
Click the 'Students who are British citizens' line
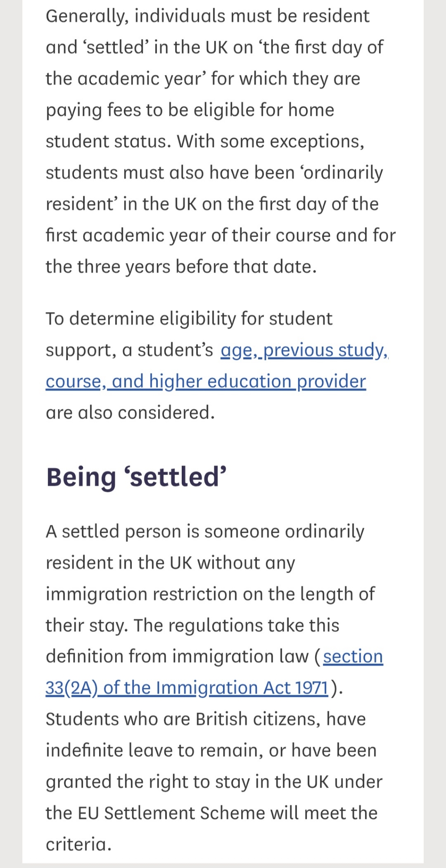click(206, 719)
